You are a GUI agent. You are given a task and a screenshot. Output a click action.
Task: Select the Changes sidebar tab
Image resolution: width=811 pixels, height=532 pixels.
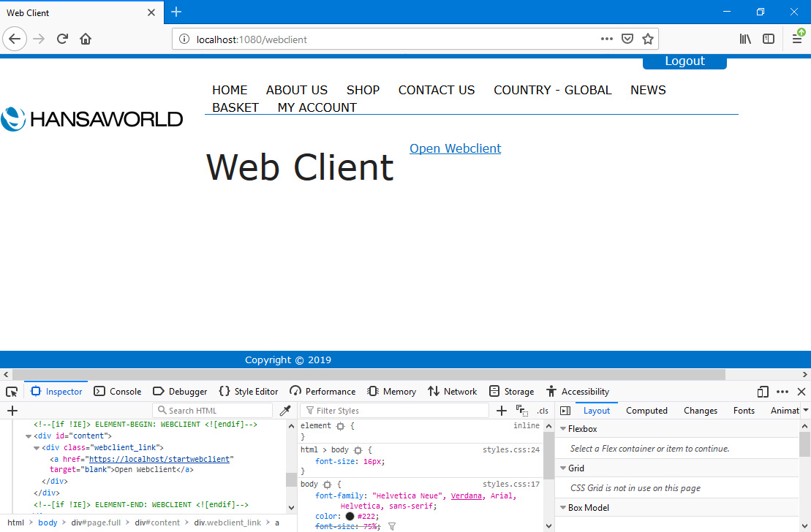tap(701, 411)
